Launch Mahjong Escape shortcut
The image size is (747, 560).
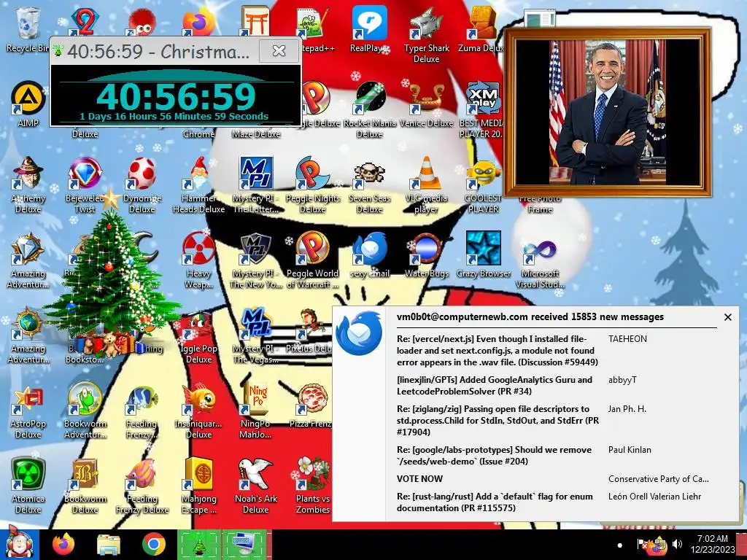coord(198,486)
